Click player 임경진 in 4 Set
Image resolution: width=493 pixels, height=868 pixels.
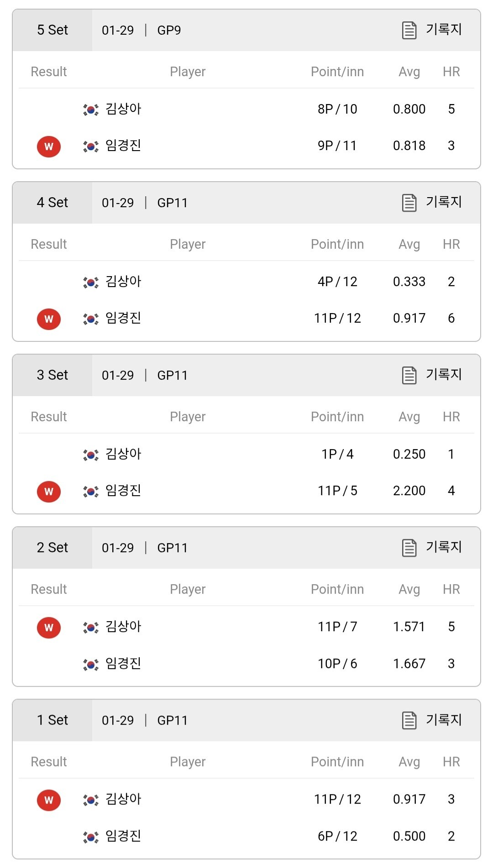[123, 318]
